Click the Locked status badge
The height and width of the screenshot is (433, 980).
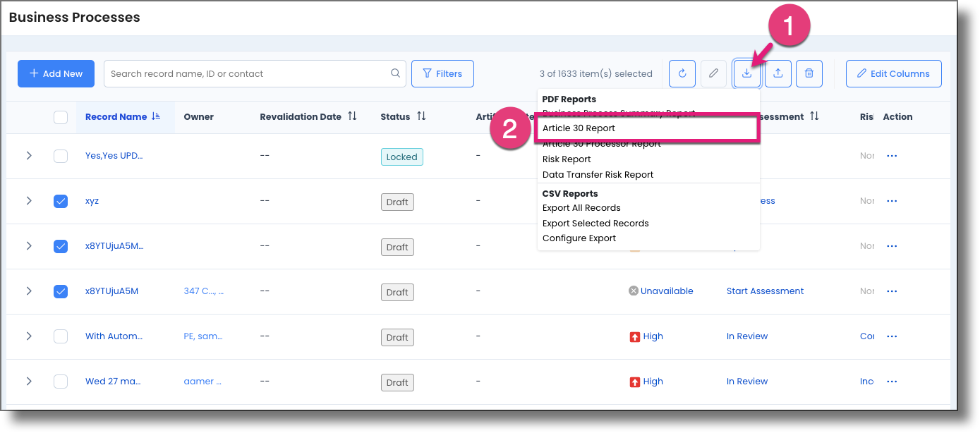click(401, 157)
